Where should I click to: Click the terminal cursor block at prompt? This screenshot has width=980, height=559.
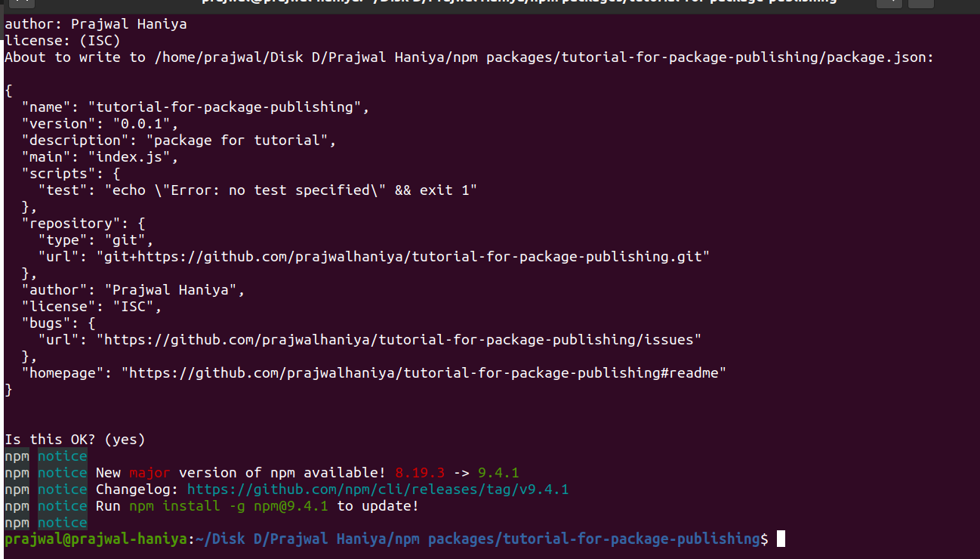(x=781, y=539)
